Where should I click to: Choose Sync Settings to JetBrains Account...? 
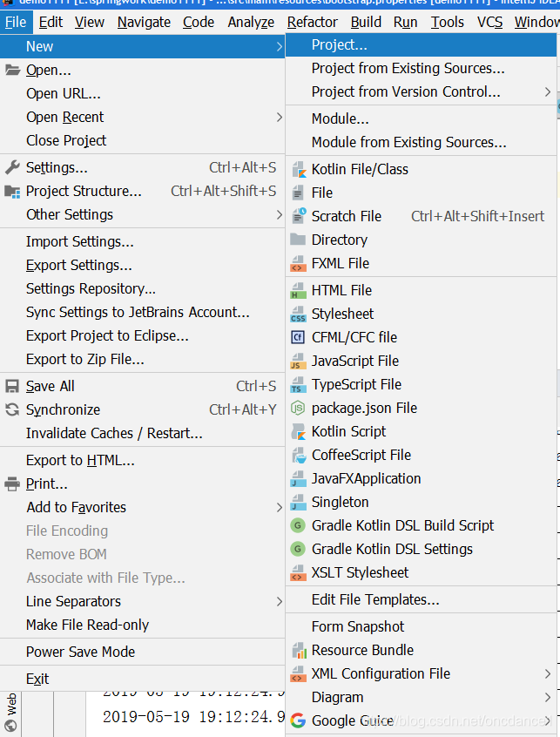click(142, 312)
